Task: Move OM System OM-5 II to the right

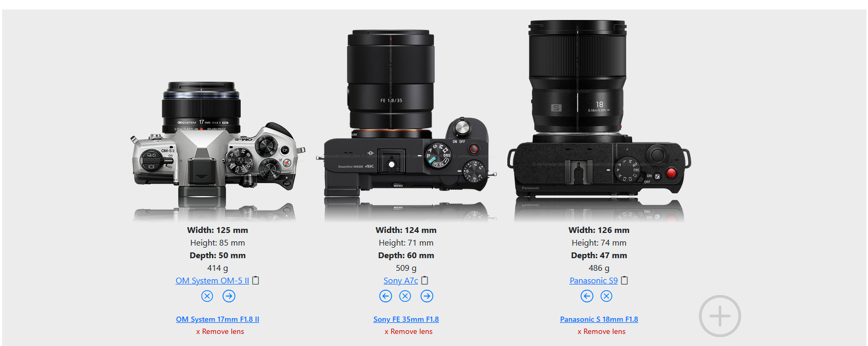Action: (x=229, y=296)
